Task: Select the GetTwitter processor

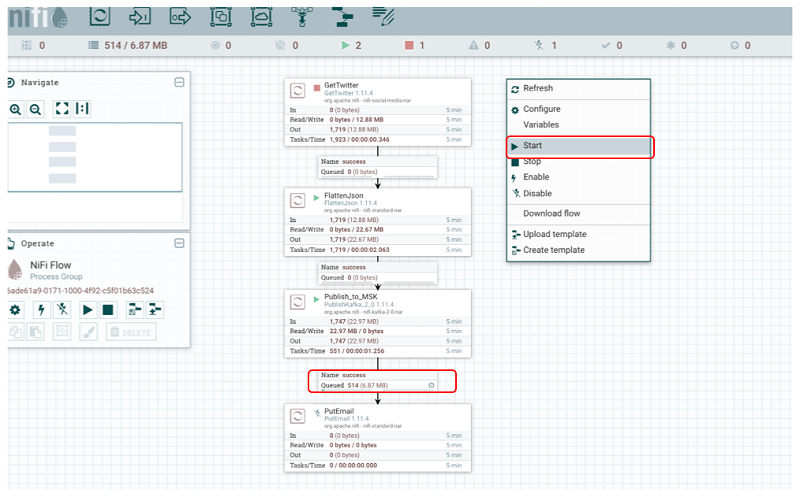Action: [x=378, y=112]
